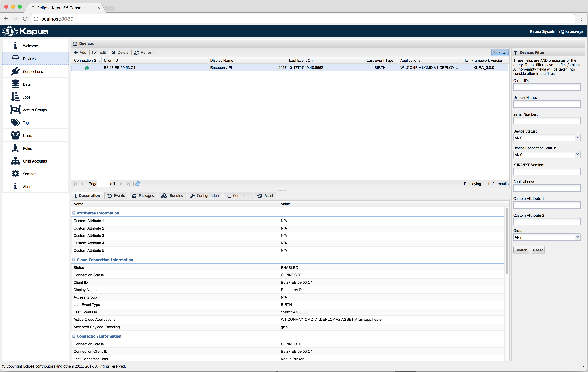
Task: Switch to the Bundles tab
Action: (172, 196)
